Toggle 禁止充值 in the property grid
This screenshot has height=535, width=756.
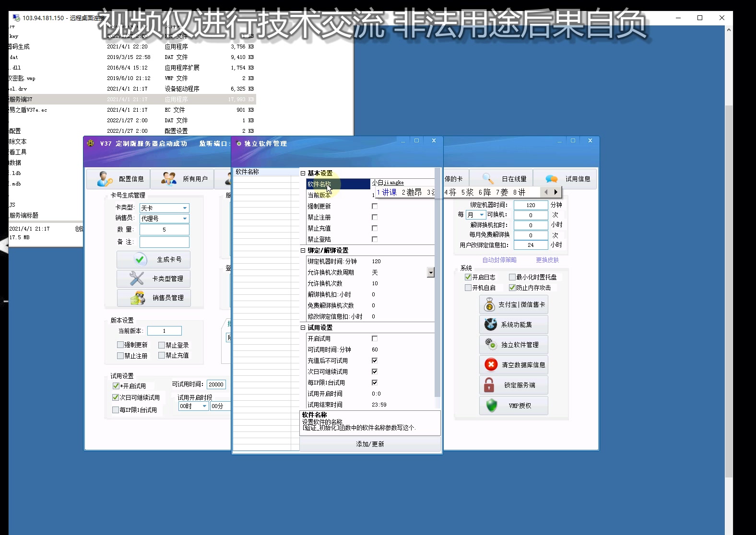pyautogui.click(x=375, y=228)
